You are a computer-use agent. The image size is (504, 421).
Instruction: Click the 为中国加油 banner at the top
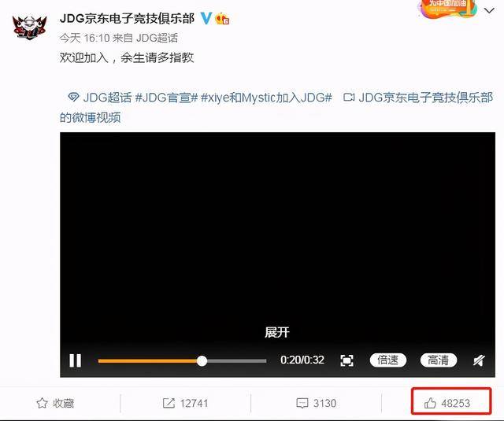click(x=448, y=9)
